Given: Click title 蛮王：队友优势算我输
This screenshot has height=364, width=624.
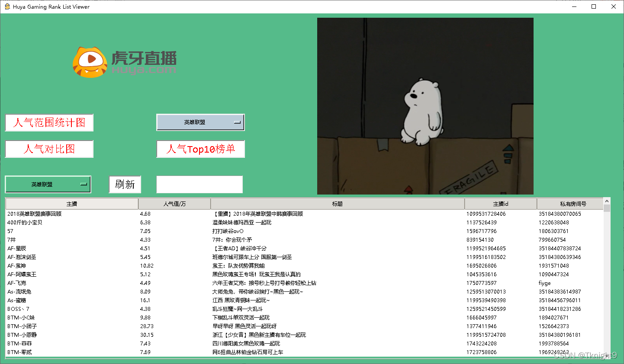Looking at the screenshot, I should point(238,265).
